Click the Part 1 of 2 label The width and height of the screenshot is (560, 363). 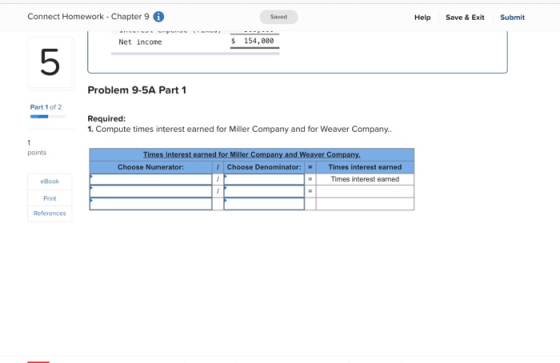(x=46, y=107)
